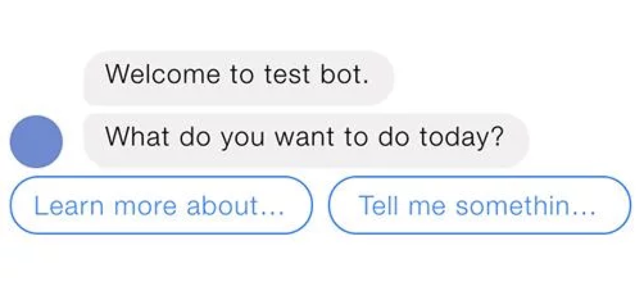Click the "Welcome to test bot." message bubble
The width and height of the screenshot is (644, 282).
(x=238, y=76)
